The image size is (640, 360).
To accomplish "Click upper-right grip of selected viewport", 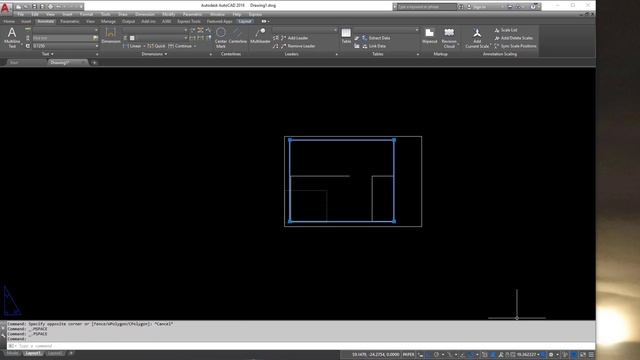I will point(394,140).
